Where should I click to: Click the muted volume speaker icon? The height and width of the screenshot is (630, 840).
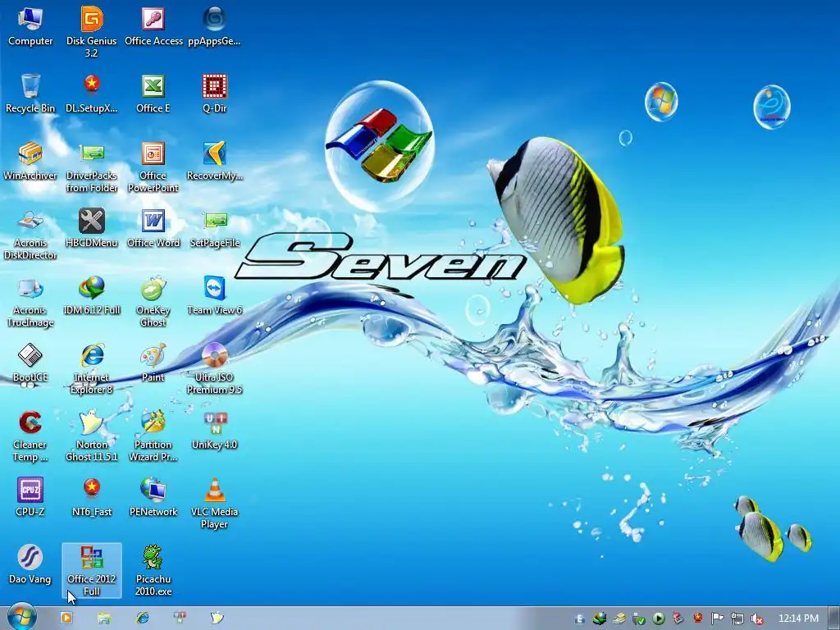pos(757,619)
